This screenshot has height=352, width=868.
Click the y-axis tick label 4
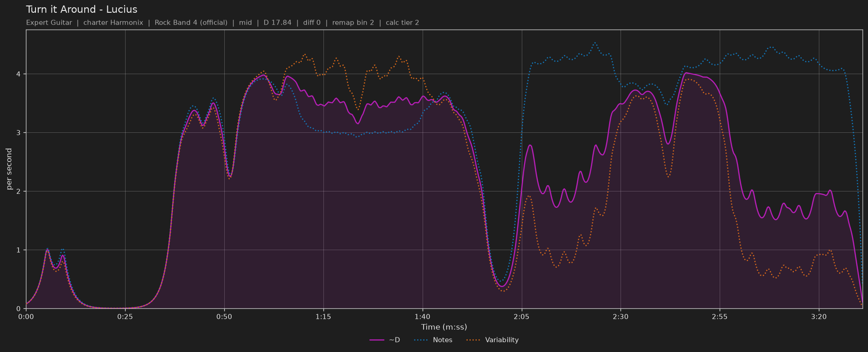tap(19, 74)
